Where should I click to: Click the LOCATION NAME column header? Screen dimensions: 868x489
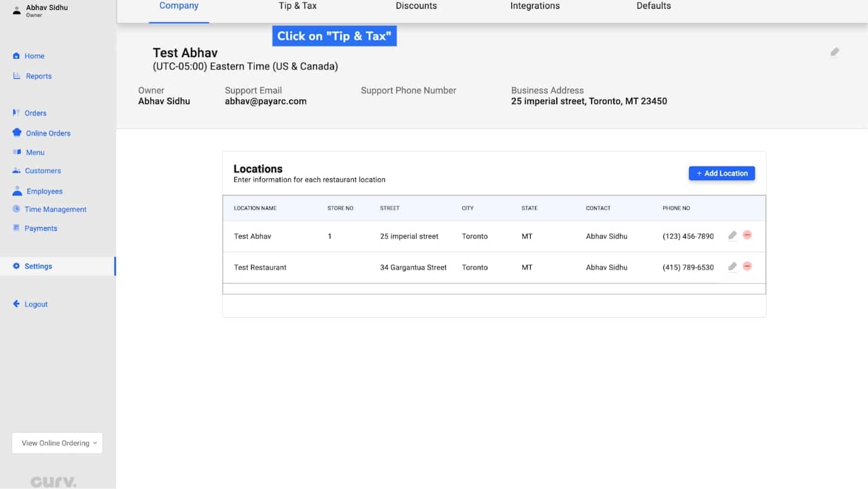pos(255,209)
